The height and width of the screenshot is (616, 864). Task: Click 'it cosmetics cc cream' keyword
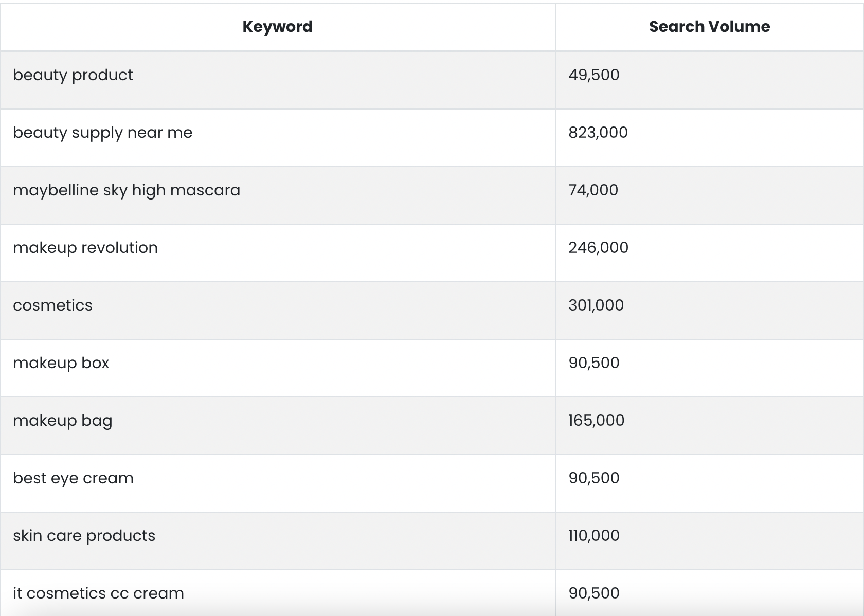point(98,593)
